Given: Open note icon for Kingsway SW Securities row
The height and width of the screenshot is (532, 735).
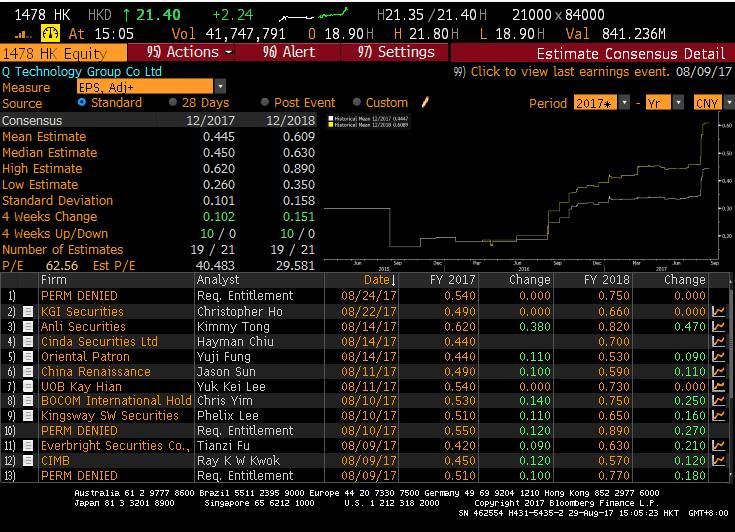Looking at the screenshot, I should click(x=28, y=415).
